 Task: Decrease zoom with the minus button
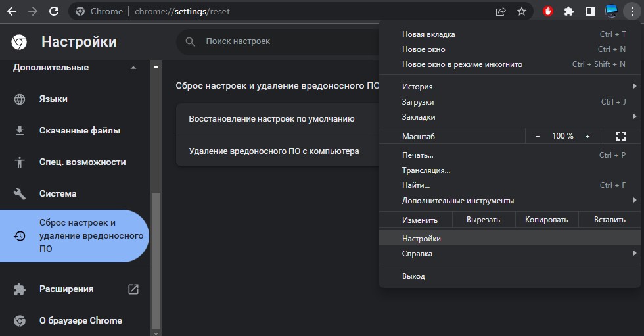538,136
